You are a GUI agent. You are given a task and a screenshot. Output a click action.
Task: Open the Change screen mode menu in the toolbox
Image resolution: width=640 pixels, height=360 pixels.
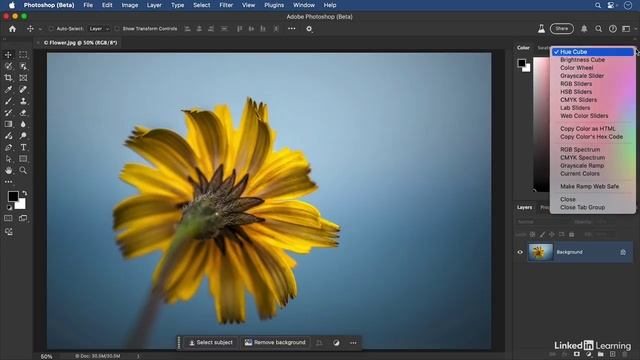pyautogui.click(x=23, y=218)
